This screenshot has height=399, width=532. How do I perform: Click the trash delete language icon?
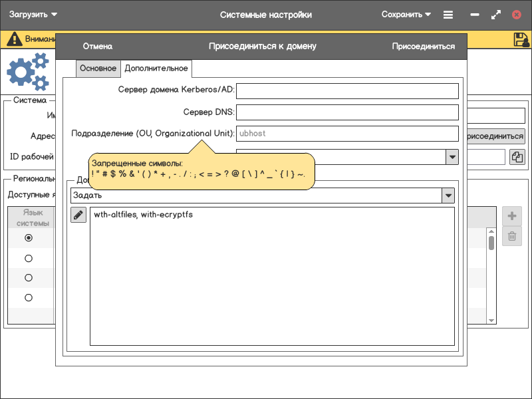click(511, 236)
